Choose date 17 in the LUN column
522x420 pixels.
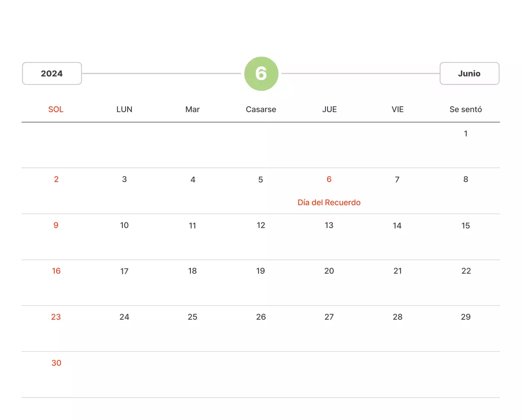pos(124,271)
